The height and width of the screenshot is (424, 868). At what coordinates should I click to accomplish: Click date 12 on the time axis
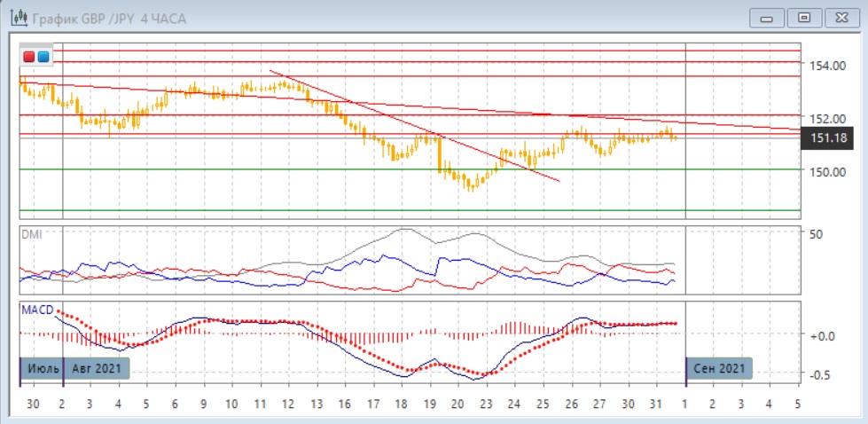[287, 403]
